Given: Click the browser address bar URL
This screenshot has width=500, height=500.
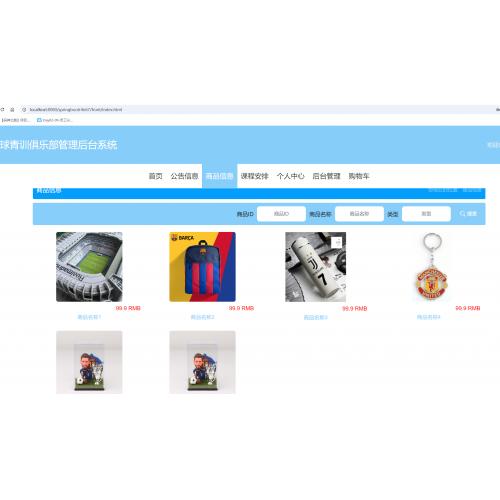Looking at the screenshot, I should pos(76,109).
